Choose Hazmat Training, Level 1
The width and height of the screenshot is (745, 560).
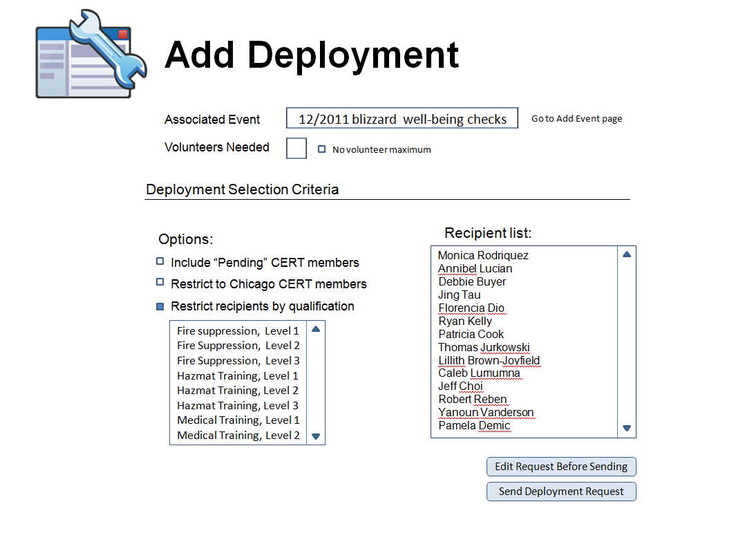(238, 376)
